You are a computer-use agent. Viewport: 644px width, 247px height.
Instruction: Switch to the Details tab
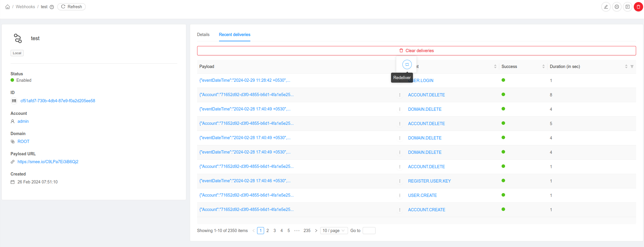[203, 35]
